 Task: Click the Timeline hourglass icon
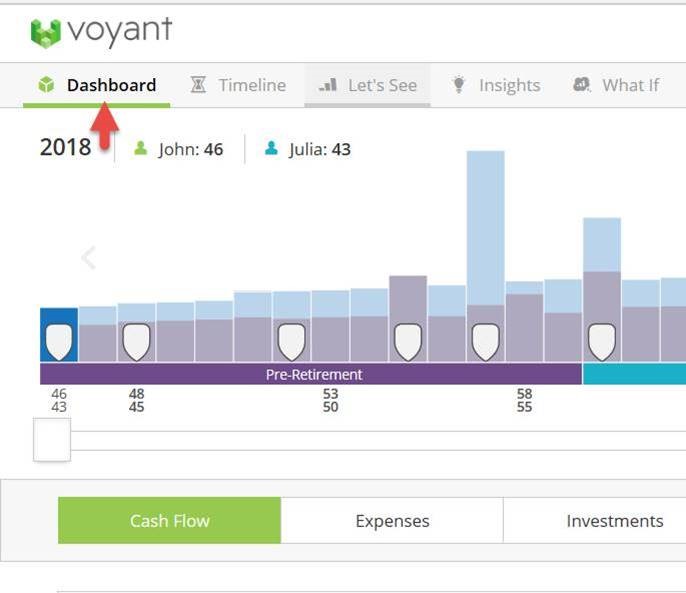[x=198, y=85]
